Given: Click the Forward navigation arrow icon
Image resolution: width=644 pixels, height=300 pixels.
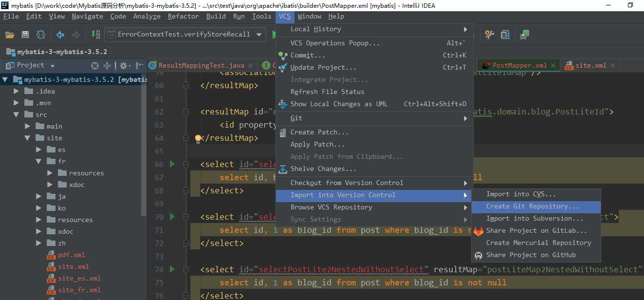Looking at the screenshot, I should [x=76, y=35].
